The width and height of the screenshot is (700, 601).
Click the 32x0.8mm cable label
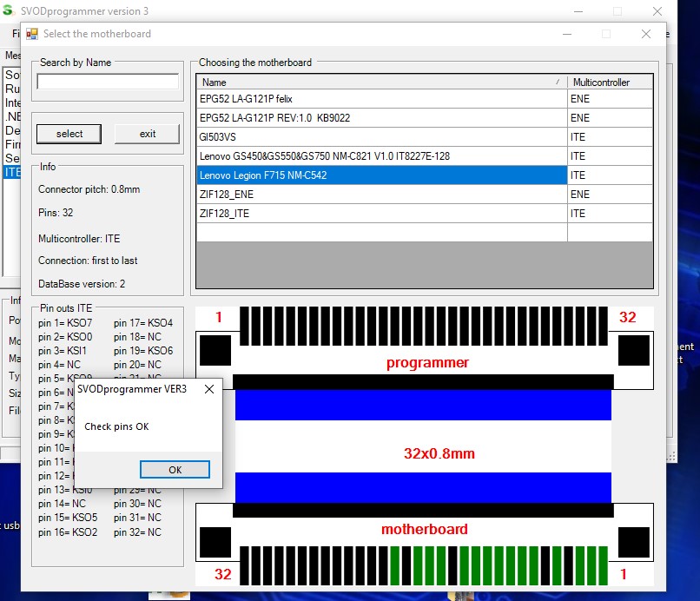tap(439, 453)
